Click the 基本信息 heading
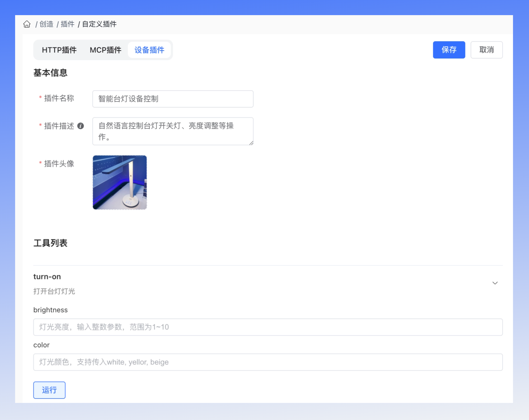Viewport: 529px width, 420px height. [x=50, y=73]
